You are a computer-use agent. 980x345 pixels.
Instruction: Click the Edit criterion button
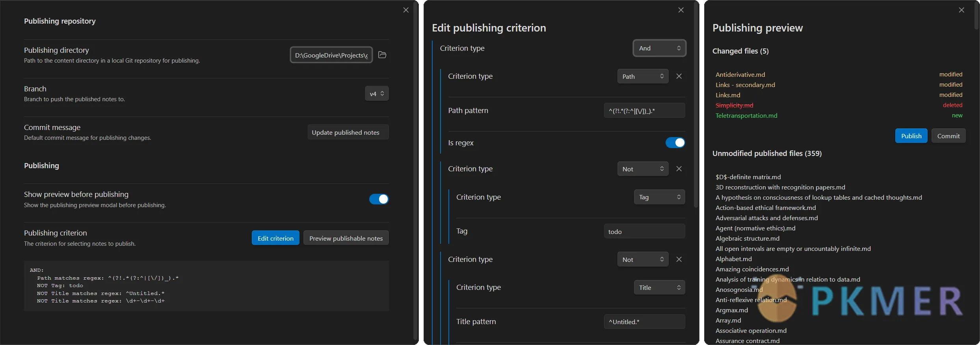tap(275, 238)
